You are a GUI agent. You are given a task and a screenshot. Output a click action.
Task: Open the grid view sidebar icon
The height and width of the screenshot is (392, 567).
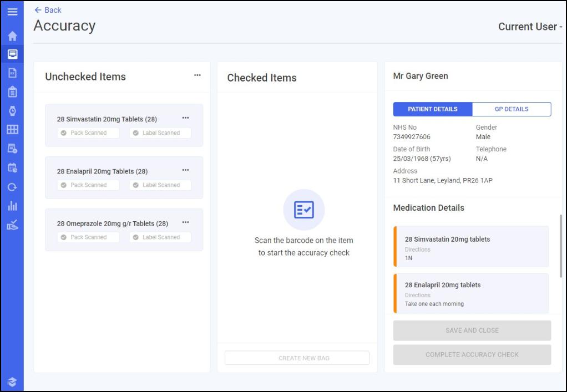12,129
